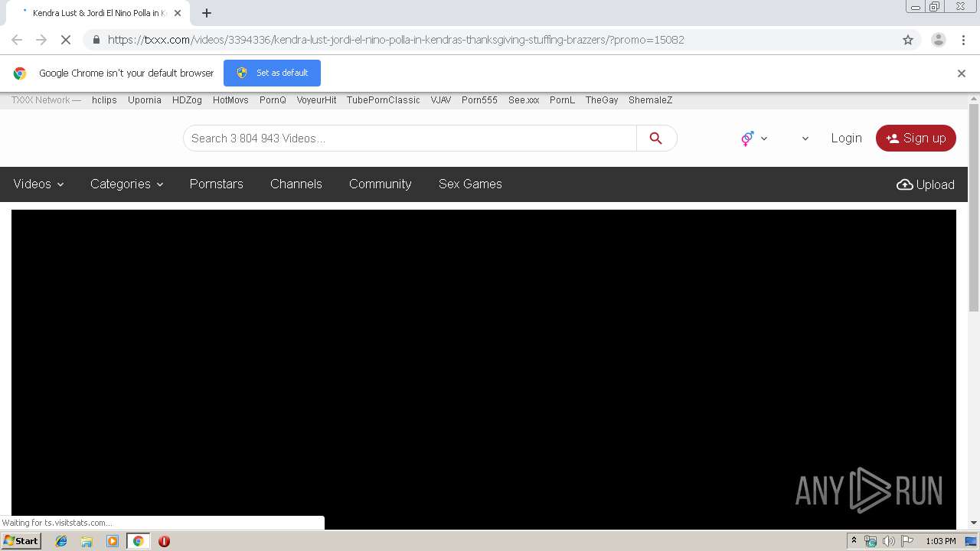Expand the Videos menu

(x=38, y=184)
